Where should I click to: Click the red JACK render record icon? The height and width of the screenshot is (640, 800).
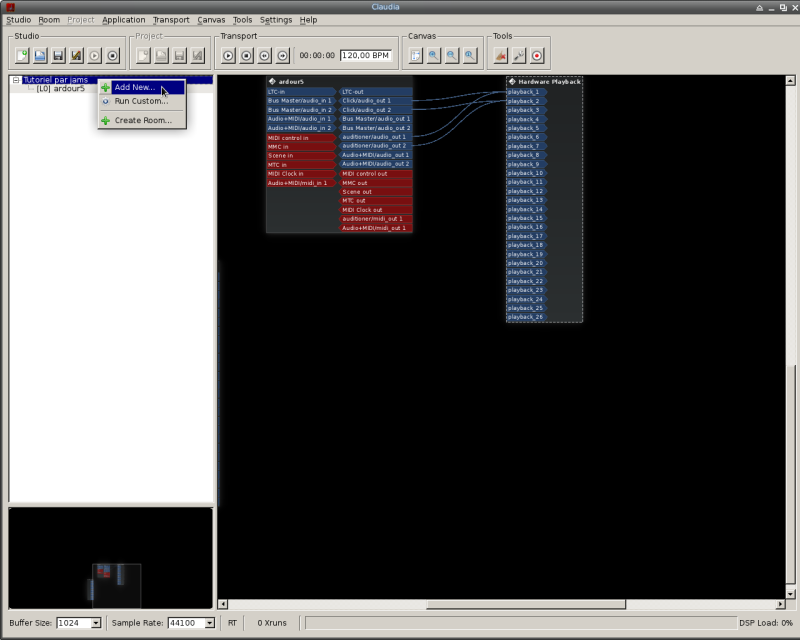click(537, 56)
